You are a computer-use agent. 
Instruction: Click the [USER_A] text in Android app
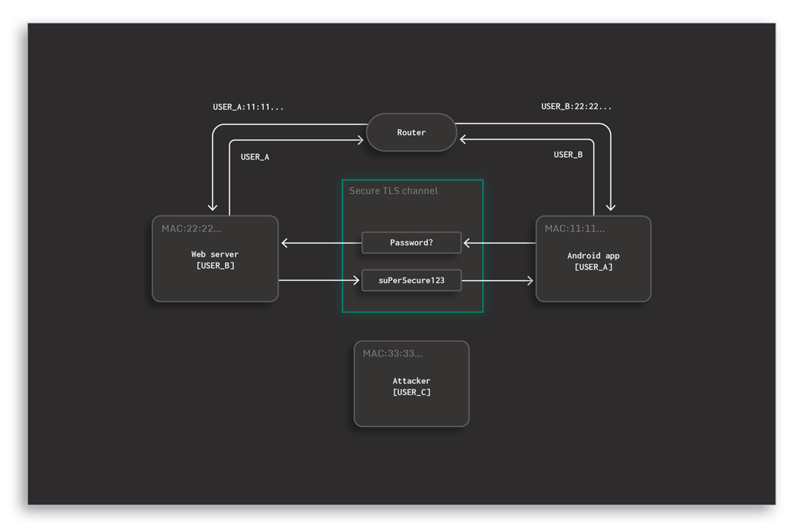coord(593,267)
